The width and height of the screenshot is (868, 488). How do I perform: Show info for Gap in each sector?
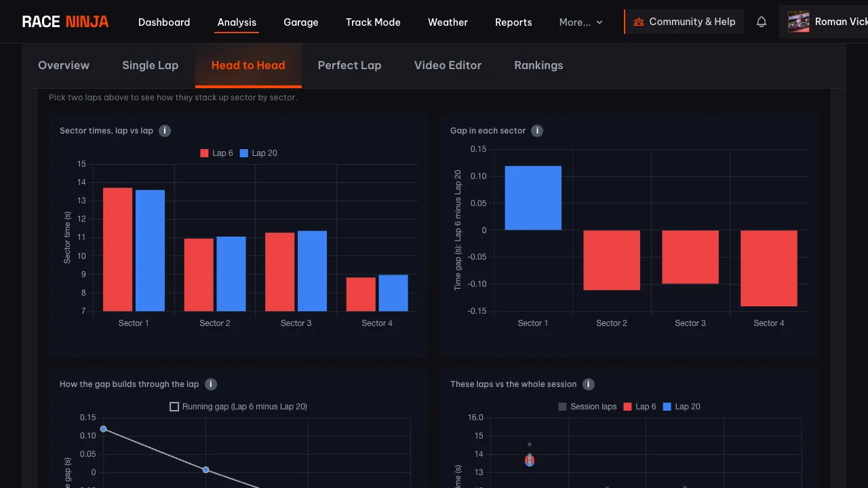coord(537,131)
